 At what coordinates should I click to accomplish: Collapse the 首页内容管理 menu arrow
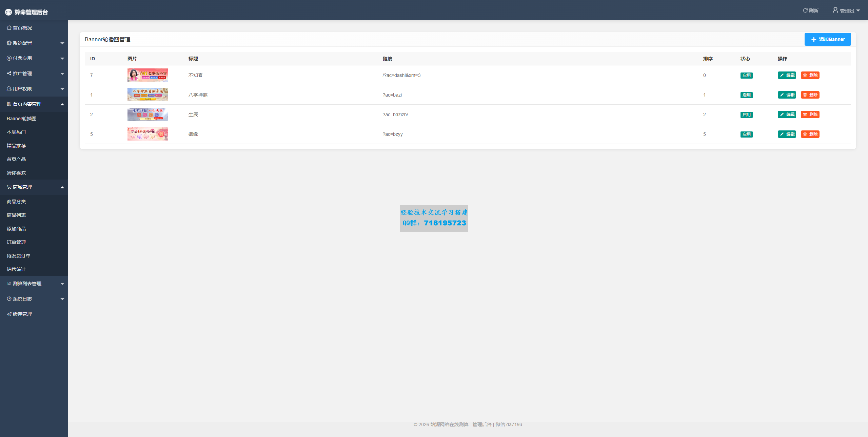(62, 104)
